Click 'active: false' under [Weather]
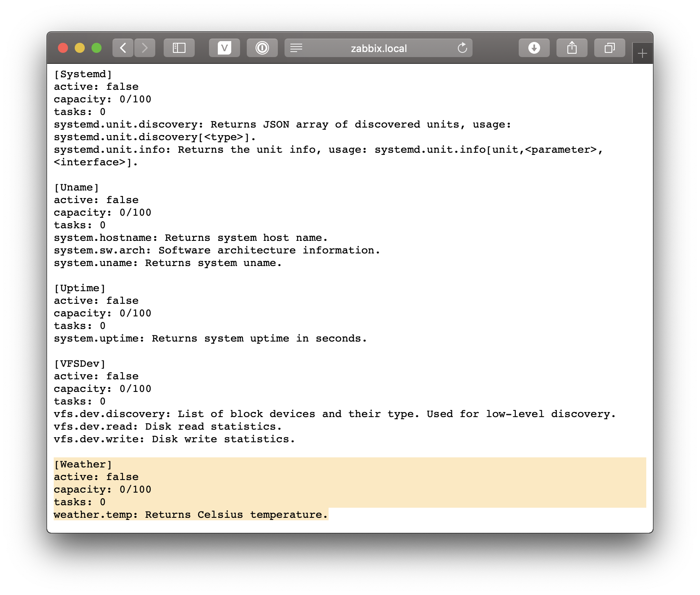The width and height of the screenshot is (700, 595). coord(96,477)
